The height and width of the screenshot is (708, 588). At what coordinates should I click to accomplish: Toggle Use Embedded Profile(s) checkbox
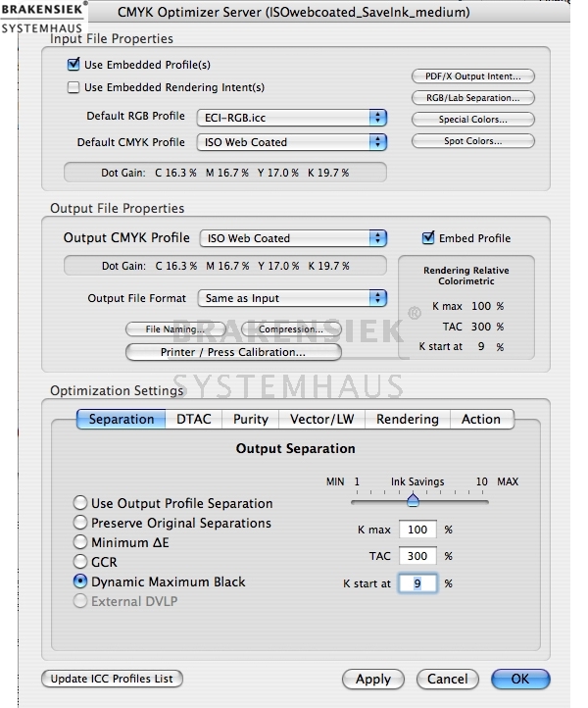click(73, 65)
